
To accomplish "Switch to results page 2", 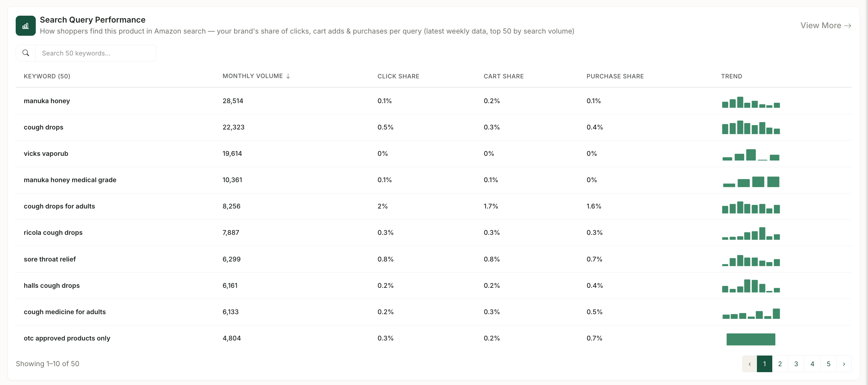I will (780, 364).
